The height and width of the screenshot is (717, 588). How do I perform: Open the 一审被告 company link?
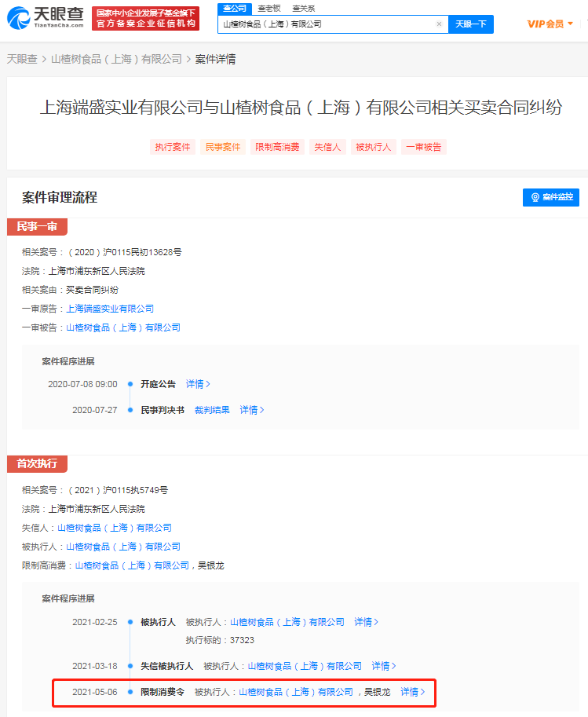tap(123, 327)
